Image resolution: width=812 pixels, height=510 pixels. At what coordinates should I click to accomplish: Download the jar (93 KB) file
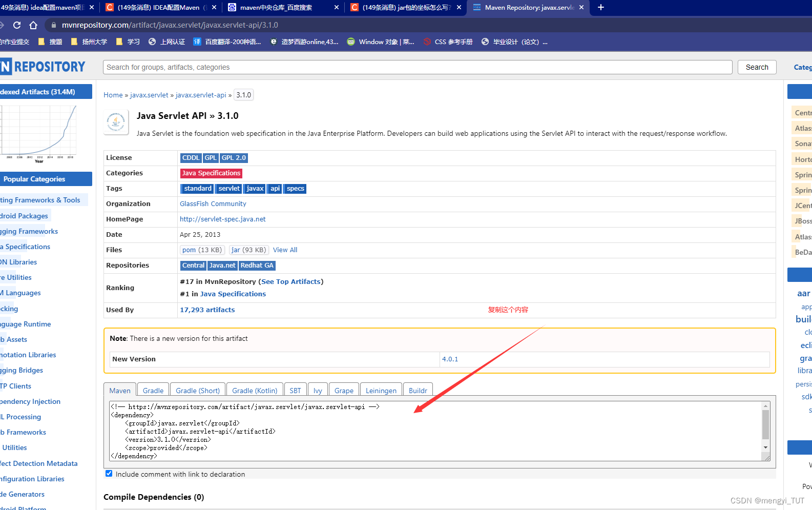click(248, 250)
